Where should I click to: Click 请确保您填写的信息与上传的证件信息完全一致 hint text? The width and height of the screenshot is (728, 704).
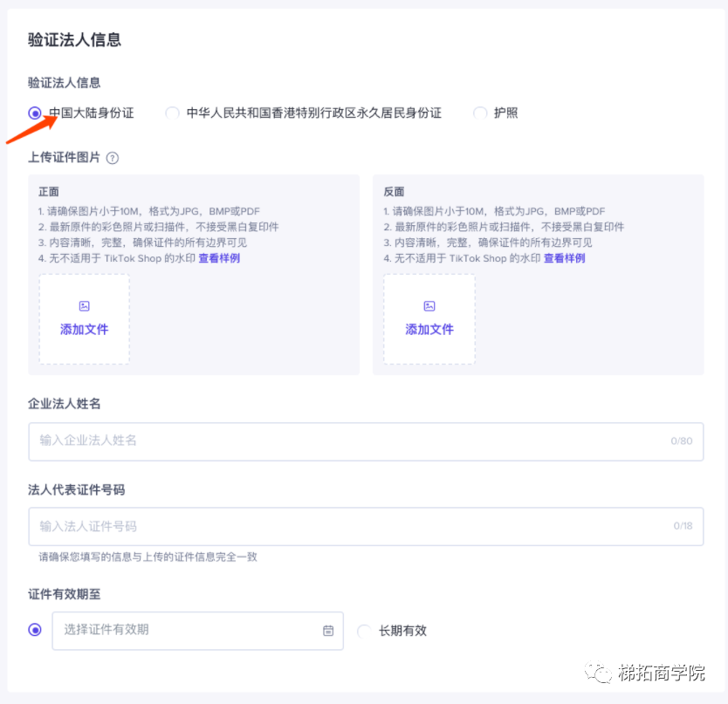point(148,557)
